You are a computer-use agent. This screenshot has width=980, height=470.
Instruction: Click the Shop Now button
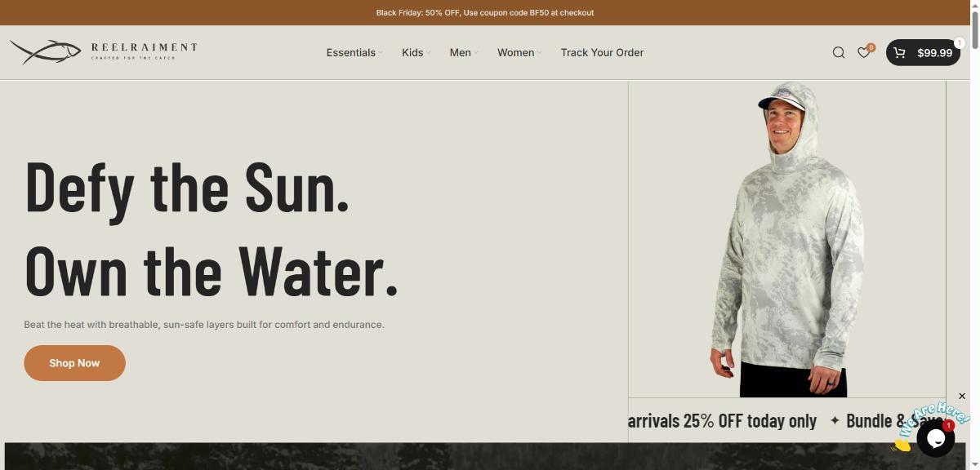coord(74,363)
